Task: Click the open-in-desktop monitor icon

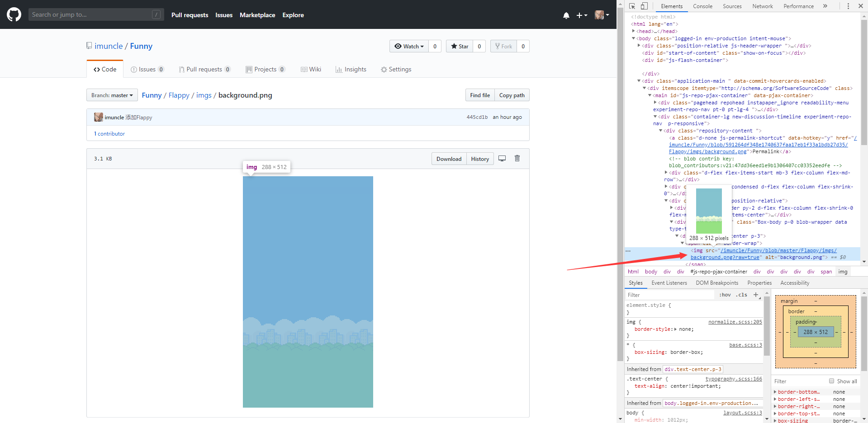Action: click(502, 158)
